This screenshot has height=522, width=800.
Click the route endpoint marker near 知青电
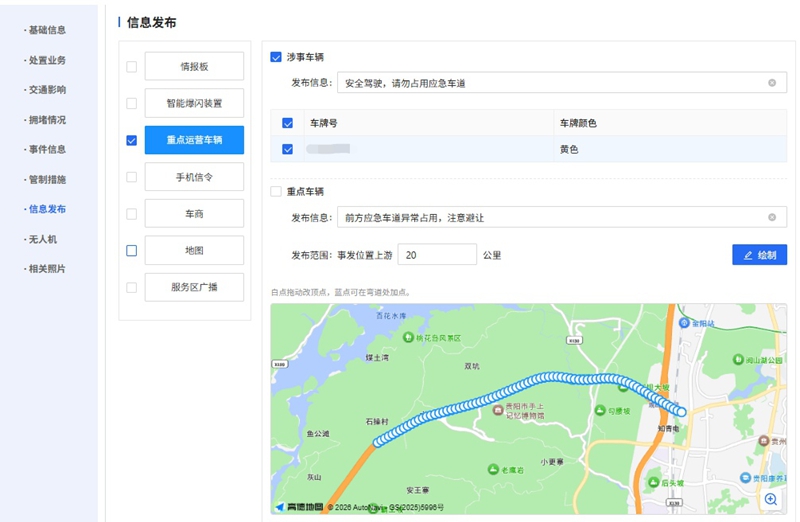[x=682, y=411]
